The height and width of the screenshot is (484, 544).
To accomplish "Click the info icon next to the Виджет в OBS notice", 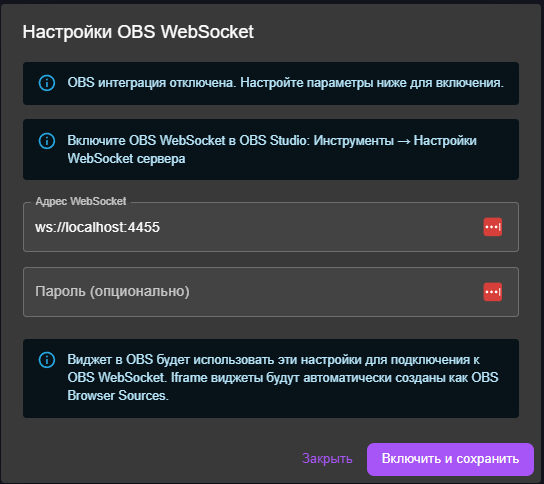I will pos(47,360).
